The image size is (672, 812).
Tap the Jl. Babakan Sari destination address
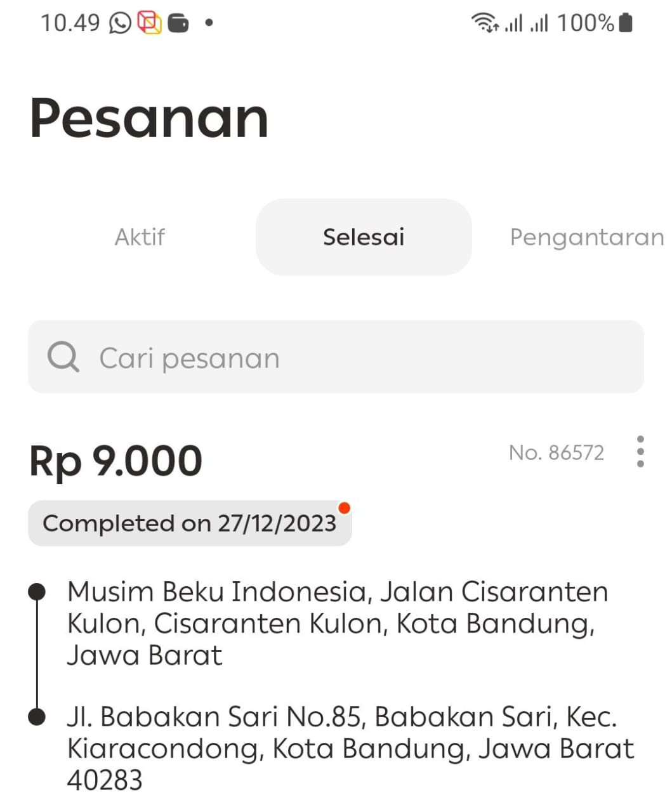pos(349,748)
